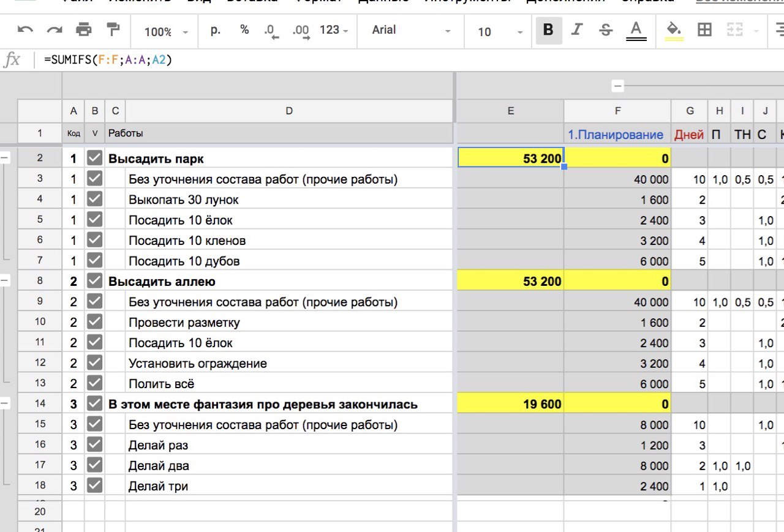The height and width of the screenshot is (532, 784).
Task: Undo the last action
Action: point(25,30)
